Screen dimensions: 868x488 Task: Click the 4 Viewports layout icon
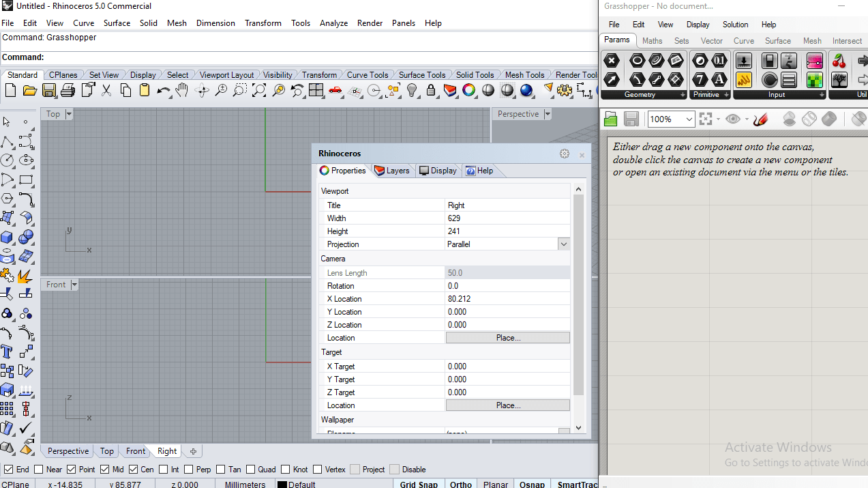click(x=316, y=90)
